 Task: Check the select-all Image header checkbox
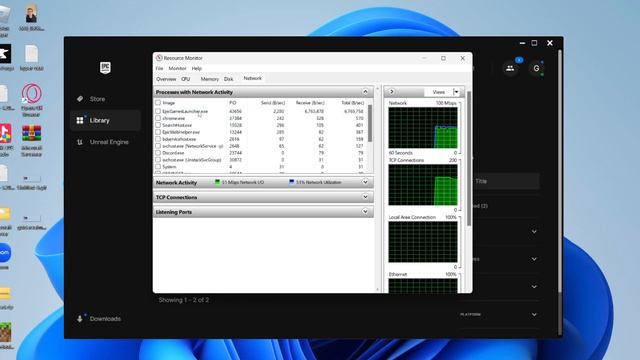click(158, 103)
